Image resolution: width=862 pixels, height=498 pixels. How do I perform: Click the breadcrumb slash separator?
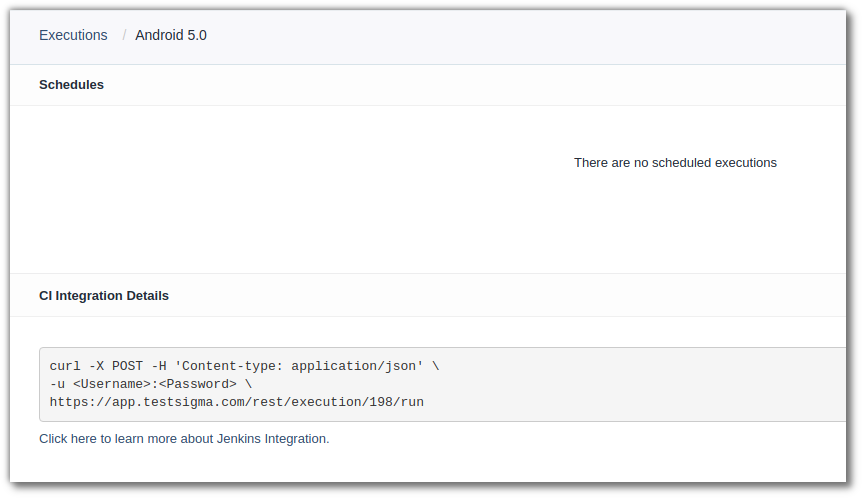point(124,35)
